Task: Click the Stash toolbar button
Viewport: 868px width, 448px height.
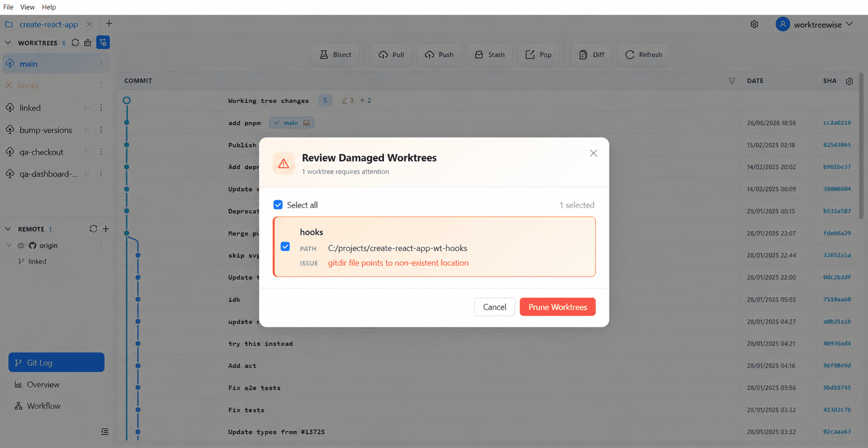Action: pos(489,55)
